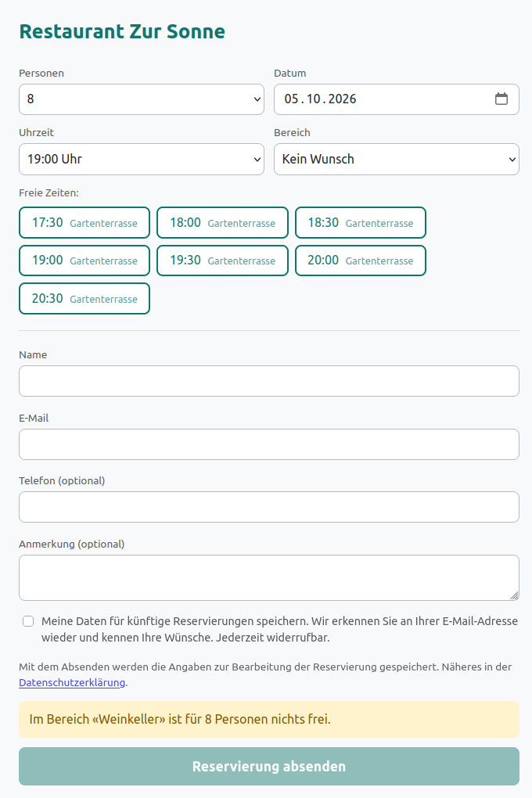
Task: Open the calendar picker icon in Datum
Action: (501, 99)
